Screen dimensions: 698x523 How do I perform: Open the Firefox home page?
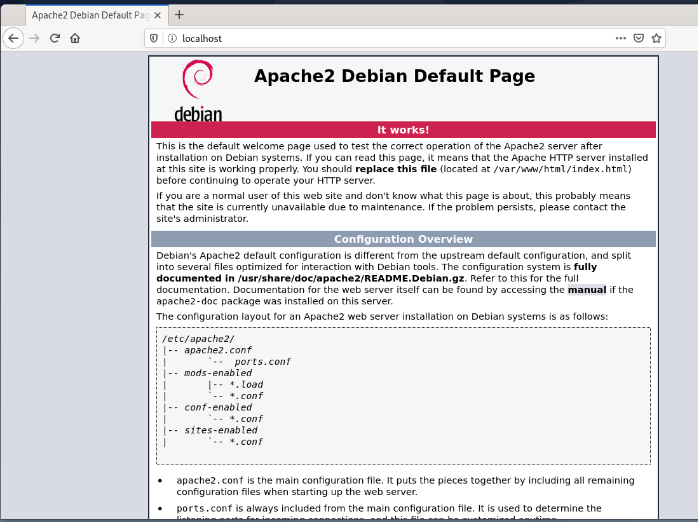(75, 38)
